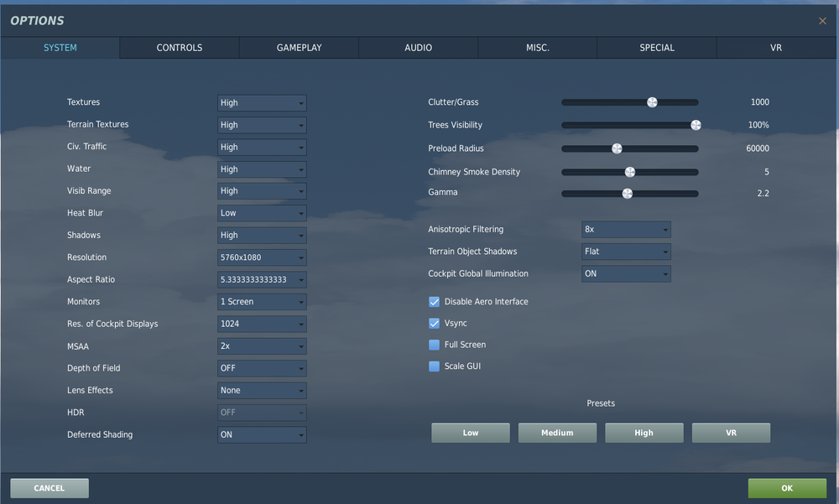The width and height of the screenshot is (839, 504).
Task: Click the HDR setting label
Action: pos(76,413)
